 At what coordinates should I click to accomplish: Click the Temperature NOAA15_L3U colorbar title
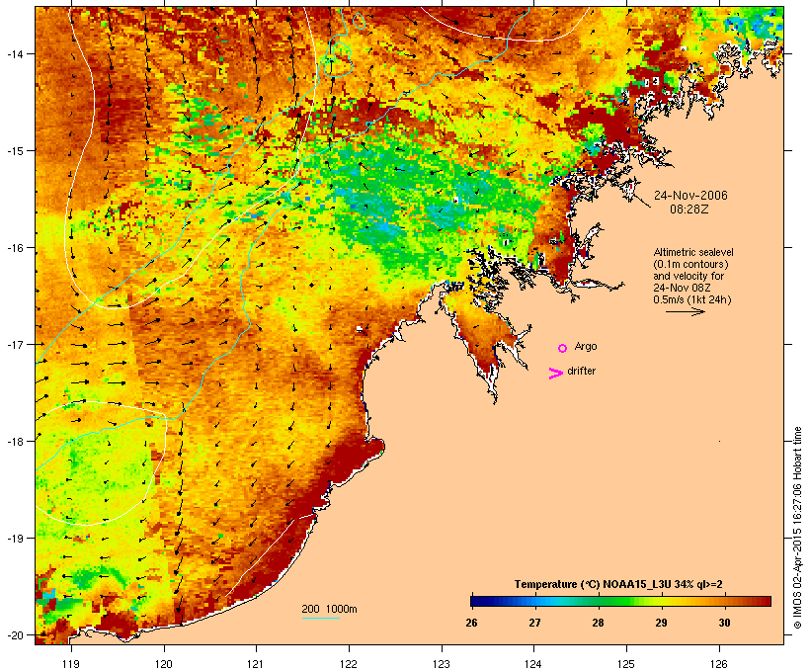(618, 584)
